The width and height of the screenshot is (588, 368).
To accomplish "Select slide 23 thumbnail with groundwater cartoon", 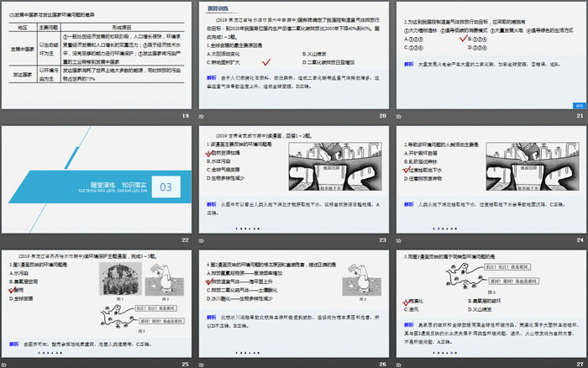I will pyautogui.click(x=294, y=179).
